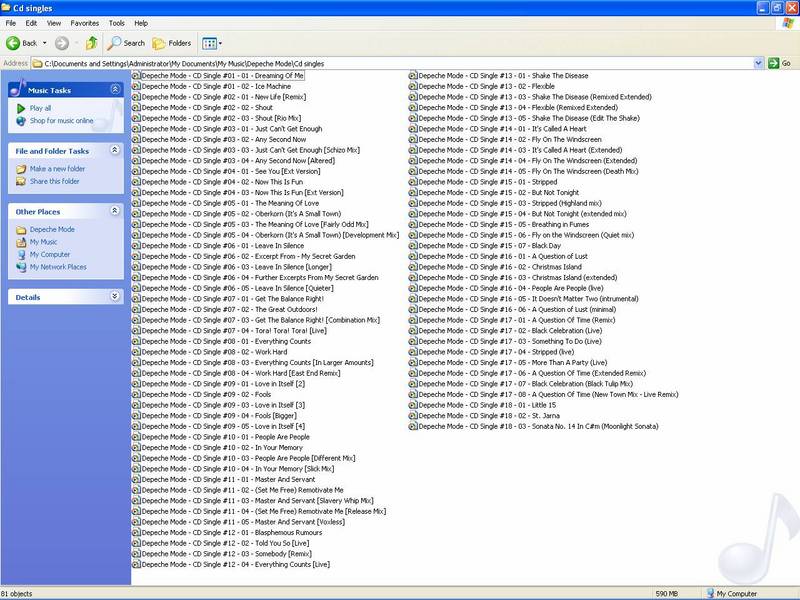Viewport: 800px width, 600px height.
Task: Select the track The Meaning Of Love
Action: [230, 203]
